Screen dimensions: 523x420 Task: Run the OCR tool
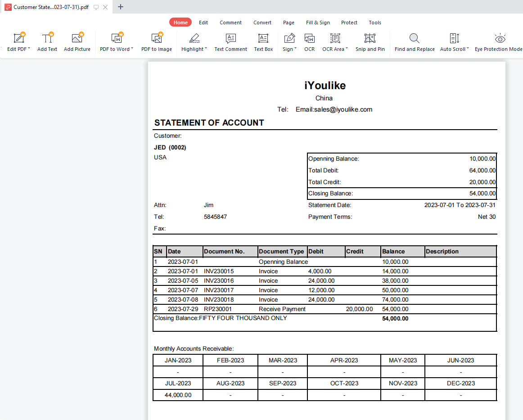(309, 38)
